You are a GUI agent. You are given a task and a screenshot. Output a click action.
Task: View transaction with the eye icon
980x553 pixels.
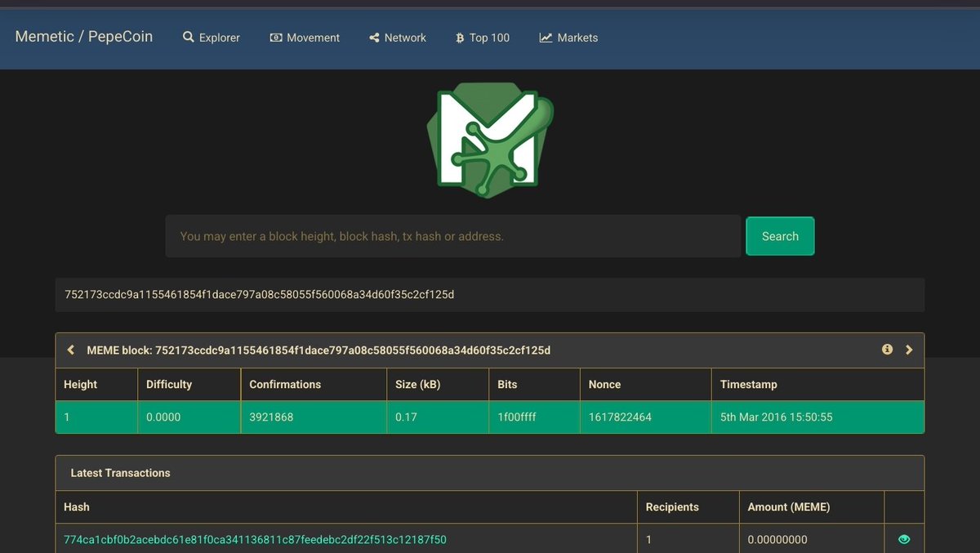click(904, 539)
